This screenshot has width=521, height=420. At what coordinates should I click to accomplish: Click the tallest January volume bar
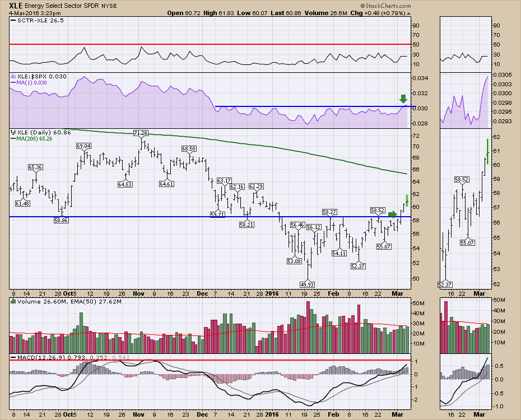coord(308,327)
